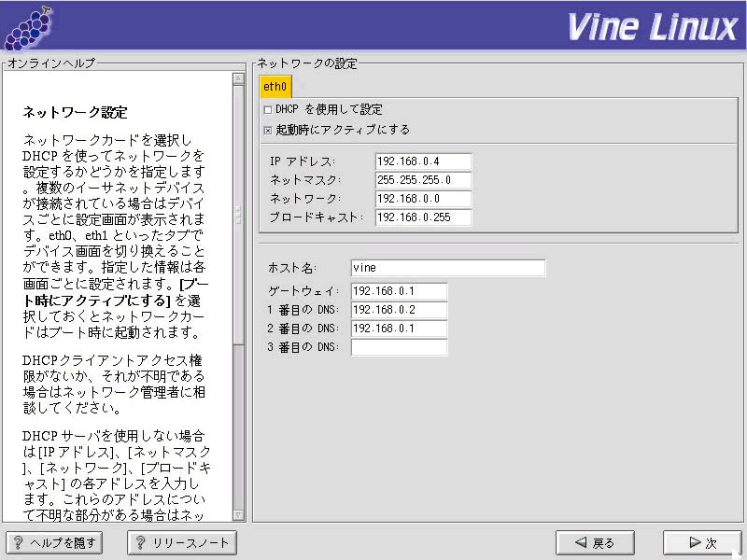Click the ネットワークの設定 frame label
Image resolution: width=747 pixels, height=560 pixels.
[307, 63]
